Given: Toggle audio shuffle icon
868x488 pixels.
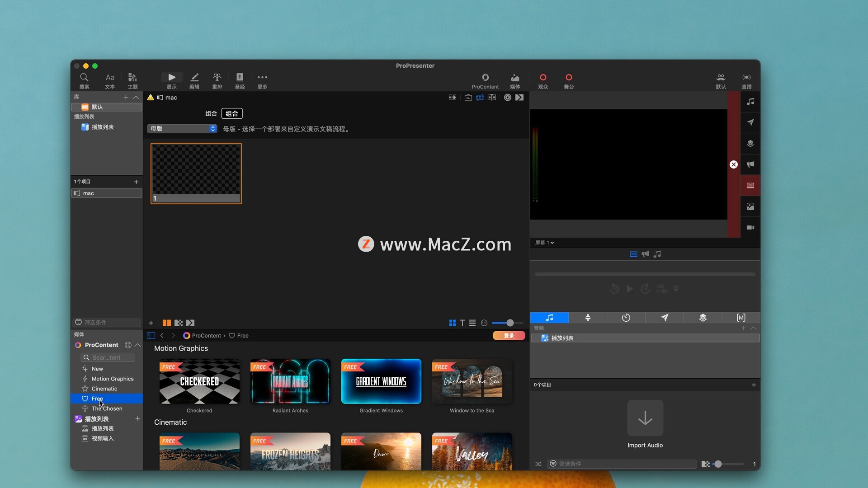Looking at the screenshot, I should (x=538, y=464).
